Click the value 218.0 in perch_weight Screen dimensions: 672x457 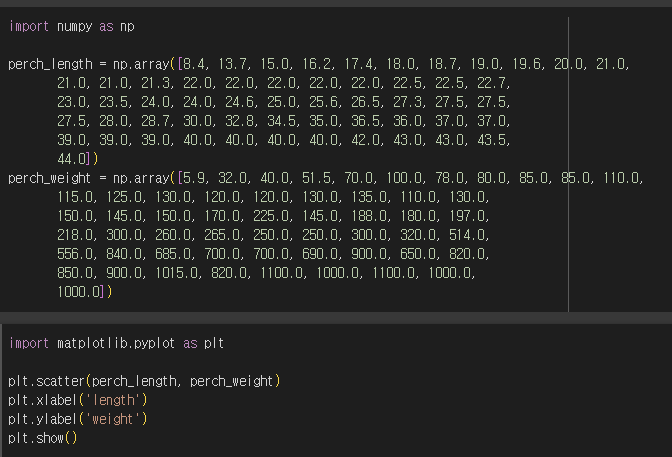(x=75, y=235)
